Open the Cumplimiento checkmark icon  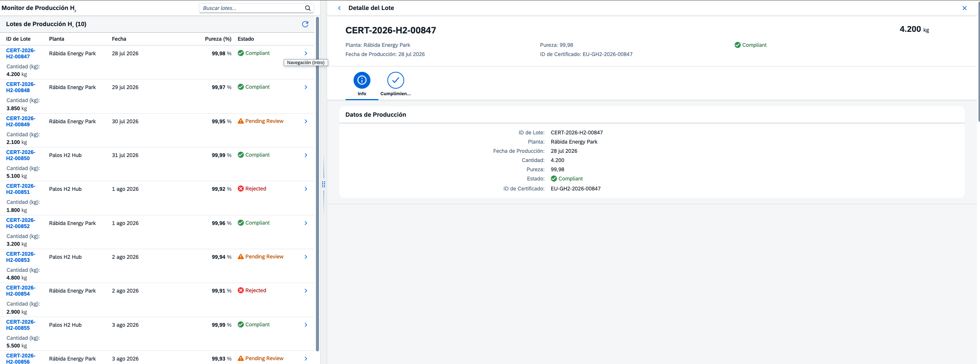(x=395, y=80)
